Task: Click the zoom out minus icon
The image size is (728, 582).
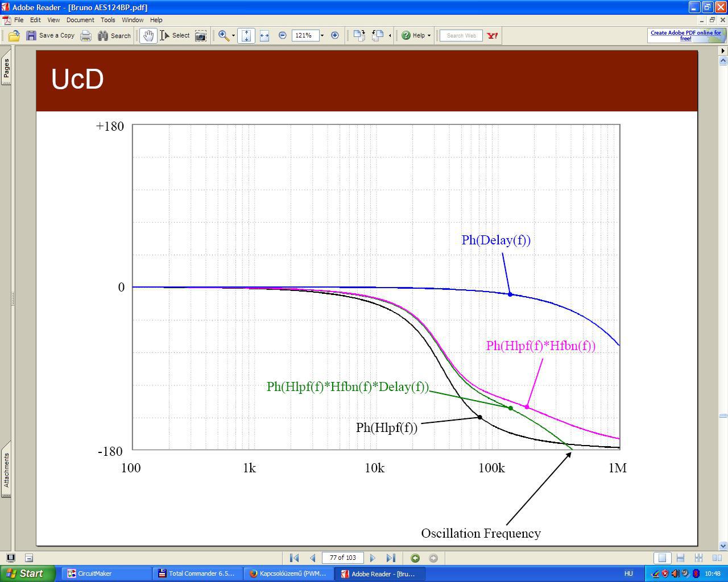Action: click(x=283, y=35)
